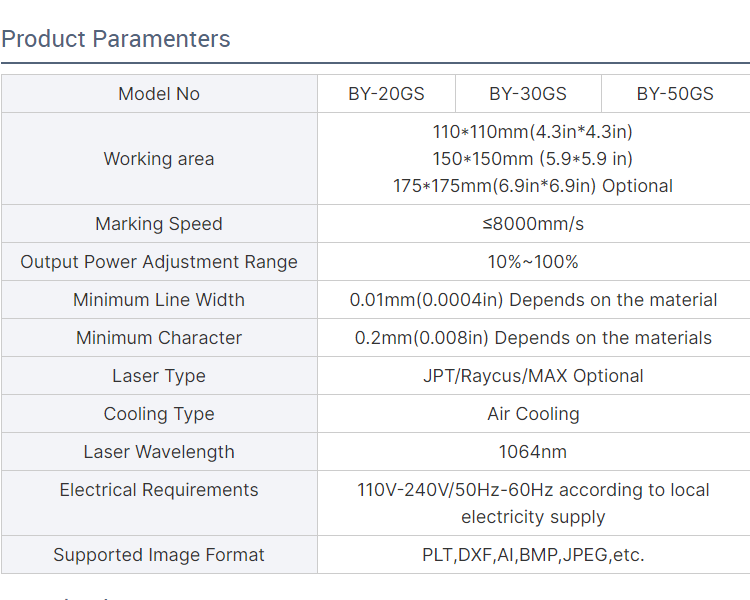
Task: Select the Model No header cell
Action: click(159, 94)
